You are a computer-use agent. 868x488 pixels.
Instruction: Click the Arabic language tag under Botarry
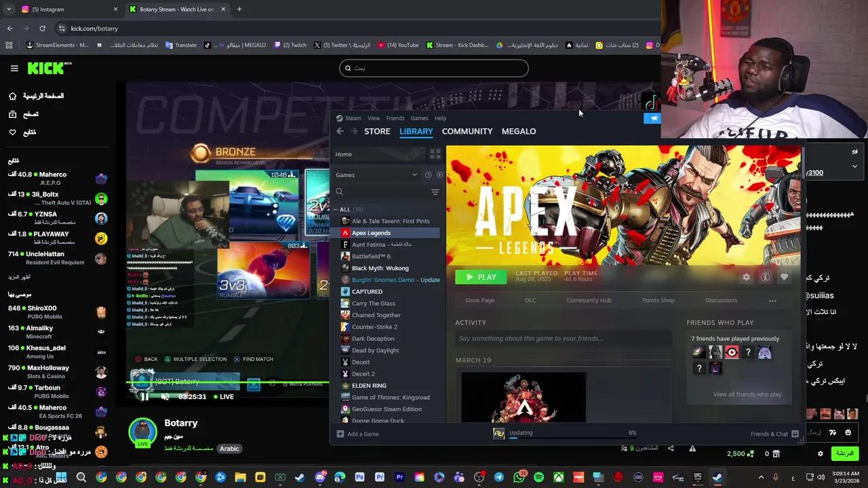(229, 449)
